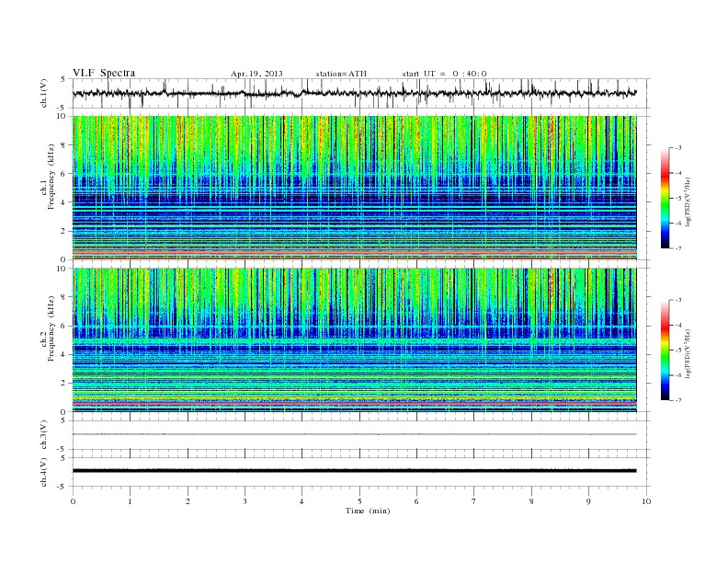Click the "2" kHz tick on ch.1 frequency axis
The image size is (728, 563).
(63, 231)
